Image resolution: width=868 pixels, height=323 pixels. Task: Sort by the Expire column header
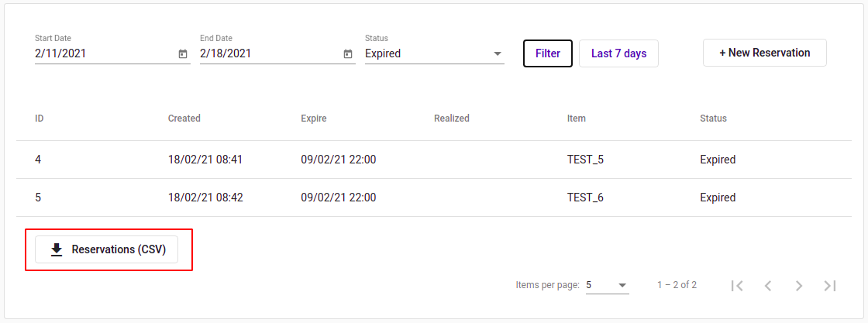(x=313, y=118)
